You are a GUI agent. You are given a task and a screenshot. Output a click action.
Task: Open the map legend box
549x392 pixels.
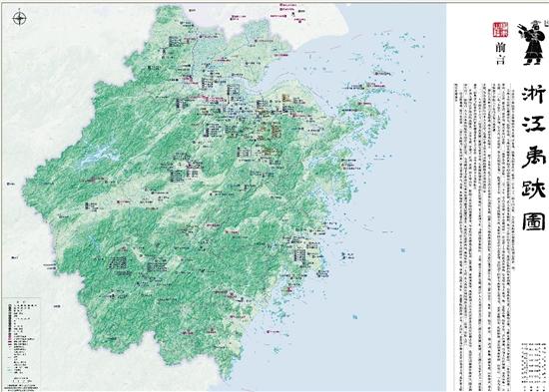pyautogui.click(x=21, y=338)
